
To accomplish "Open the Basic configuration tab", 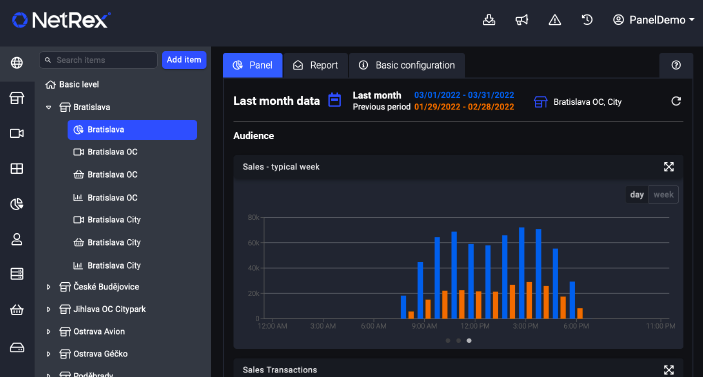I will [407, 65].
